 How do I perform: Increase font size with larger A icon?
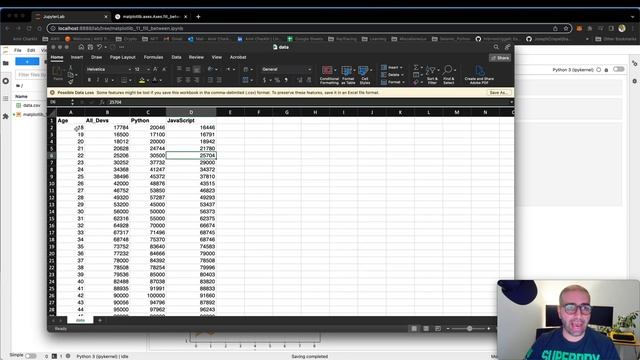pyautogui.click(x=155, y=69)
